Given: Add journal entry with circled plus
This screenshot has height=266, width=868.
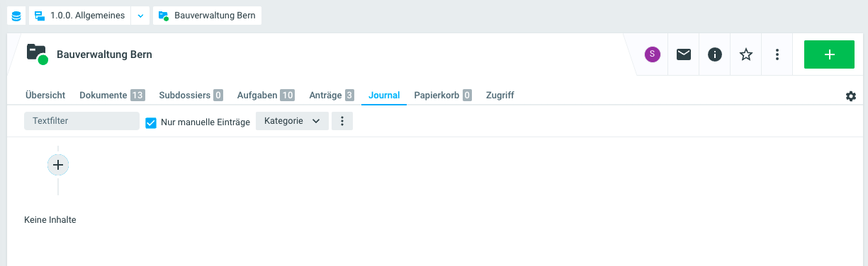Looking at the screenshot, I should coord(58,165).
